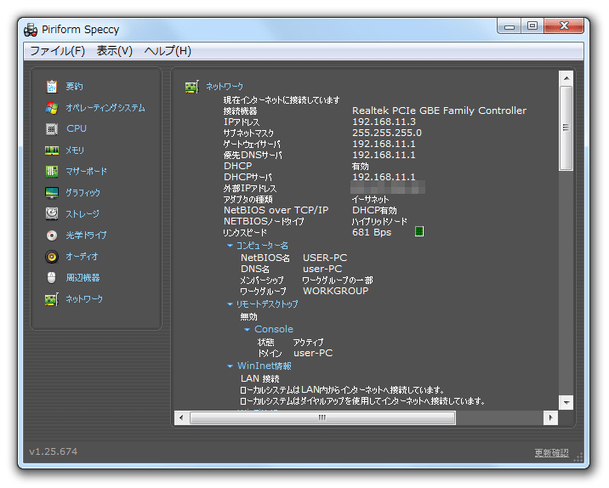Select the オペレーティングシステム Windows flag icon
609x488 pixels.
(x=52, y=108)
